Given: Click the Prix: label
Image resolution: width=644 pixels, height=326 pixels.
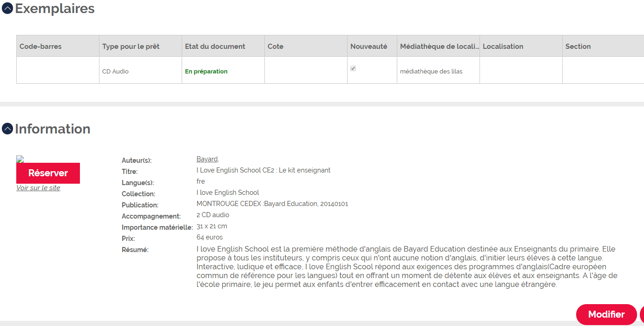Looking at the screenshot, I should (x=128, y=239).
